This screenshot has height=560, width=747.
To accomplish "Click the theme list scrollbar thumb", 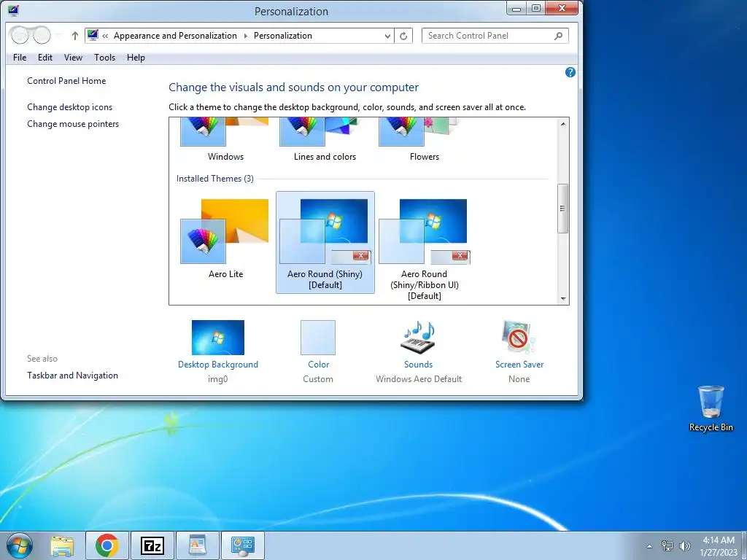I will click(562, 209).
